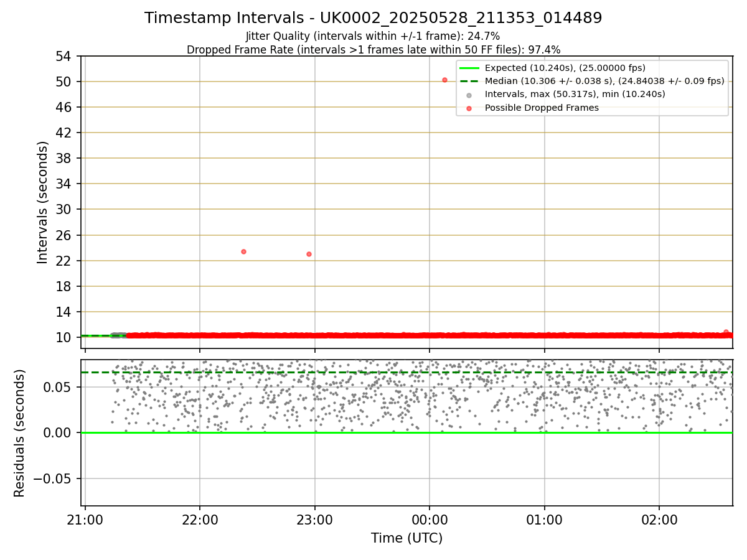The image size is (747, 560).
Task: Select the 'Jitter Quality' subtitle line
Action: (x=373, y=36)
